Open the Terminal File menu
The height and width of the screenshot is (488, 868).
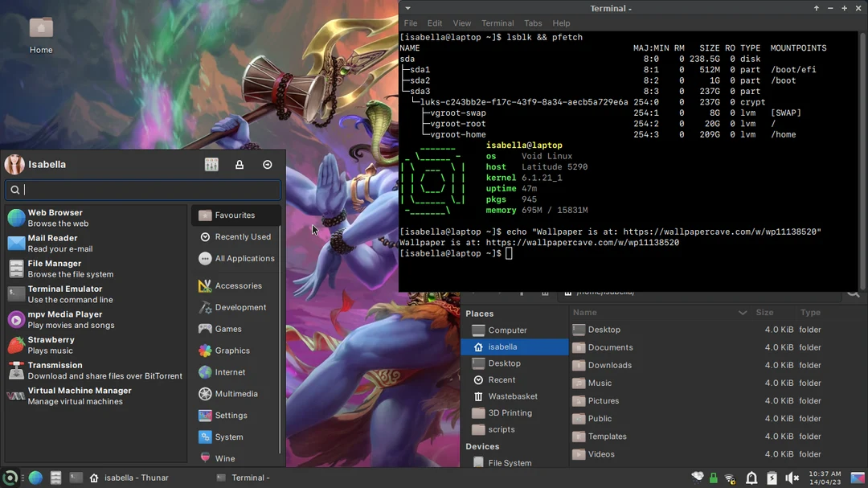(x=411, y=23)
